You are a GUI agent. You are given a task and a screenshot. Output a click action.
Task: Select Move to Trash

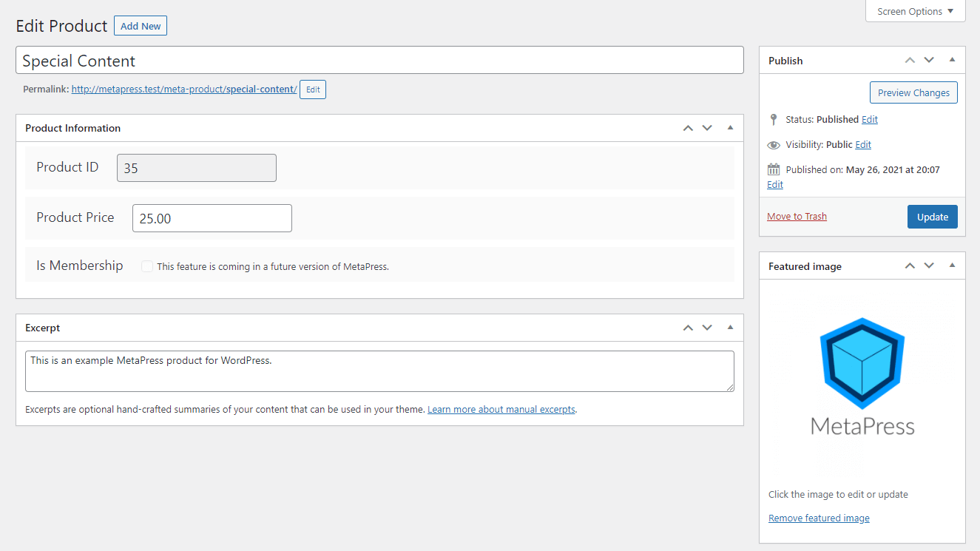[797, 216]
